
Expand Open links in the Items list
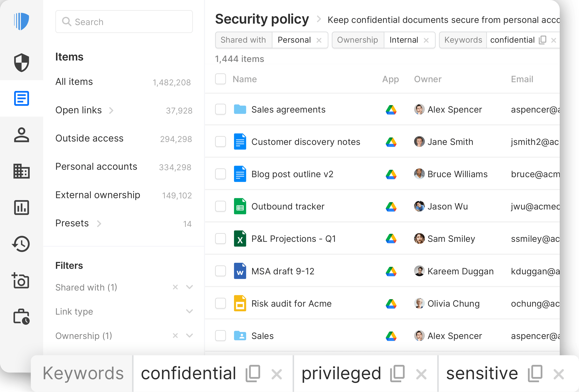[x=112, y=110]
